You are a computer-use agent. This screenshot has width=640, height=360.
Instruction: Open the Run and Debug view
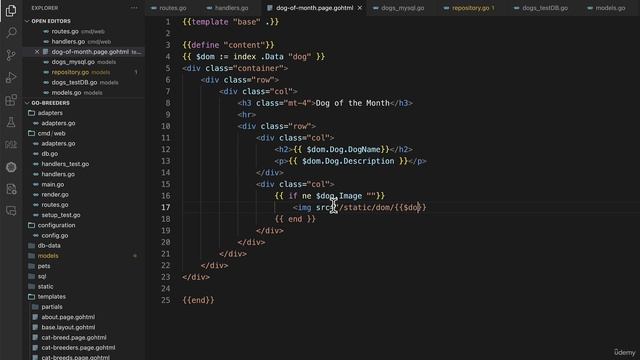(11, 77)
